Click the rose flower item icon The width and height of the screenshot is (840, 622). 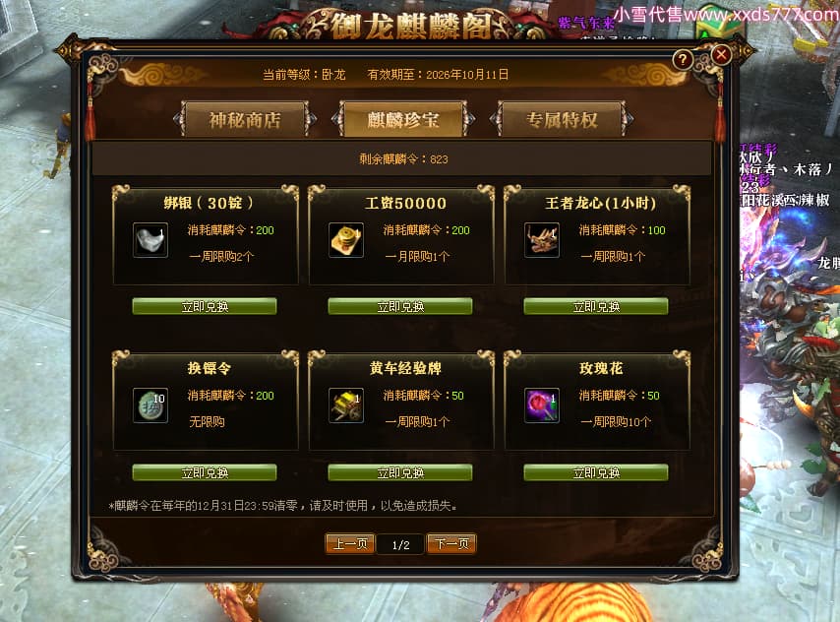(542, 405)
